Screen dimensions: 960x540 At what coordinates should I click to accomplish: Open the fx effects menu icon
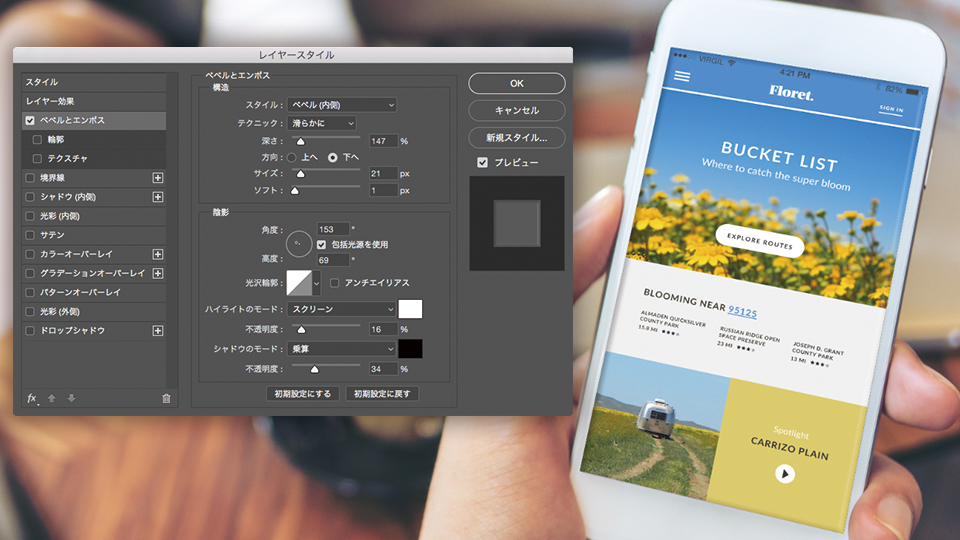32,398
